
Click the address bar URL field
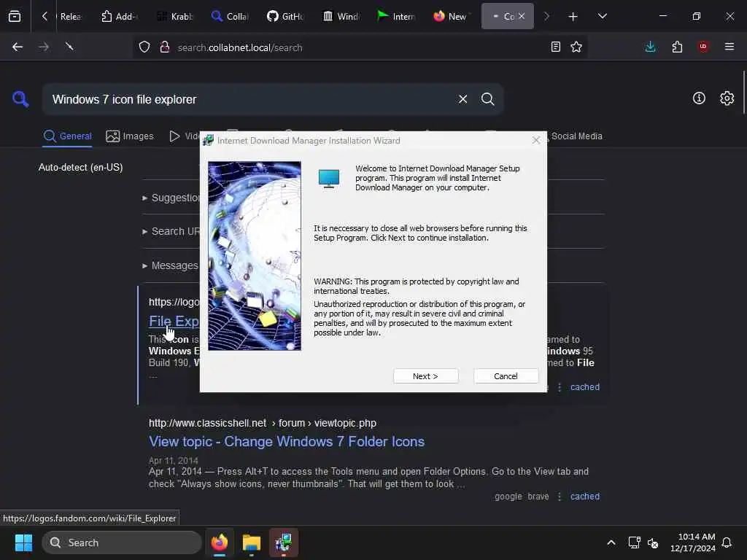click(360, 47)
